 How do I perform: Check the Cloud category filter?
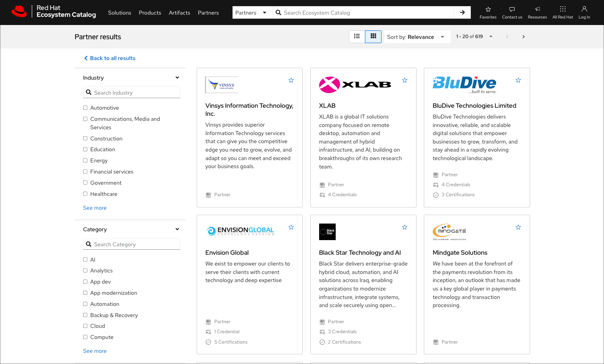(x=85, y=326)
